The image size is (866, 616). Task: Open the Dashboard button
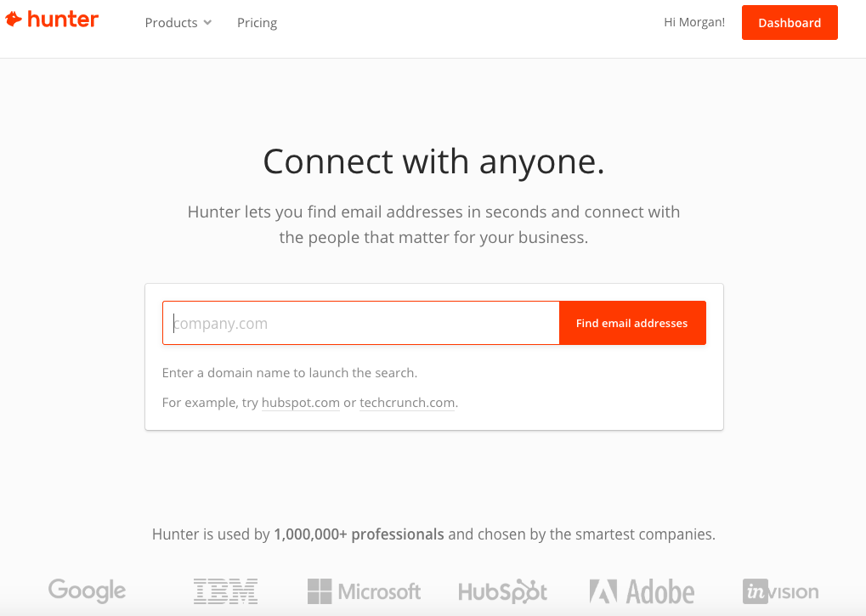pyautogui.click(x=790, y=23)
